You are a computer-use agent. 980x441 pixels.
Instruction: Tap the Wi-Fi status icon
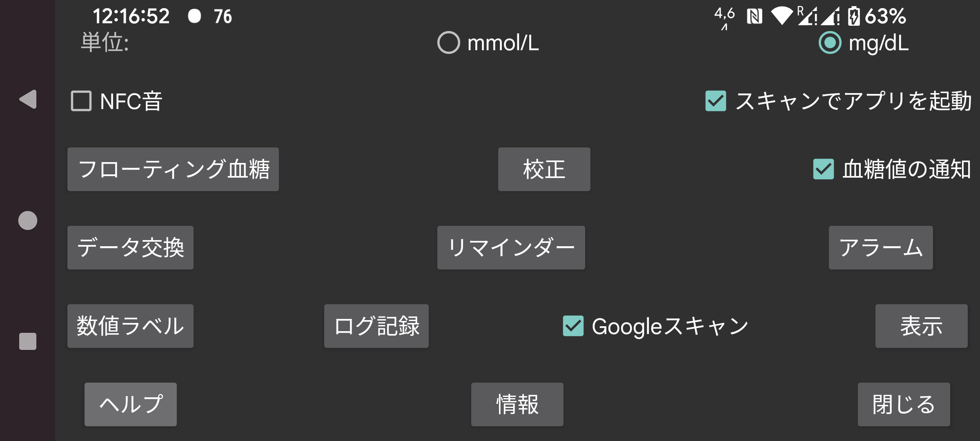click(782, 16)
